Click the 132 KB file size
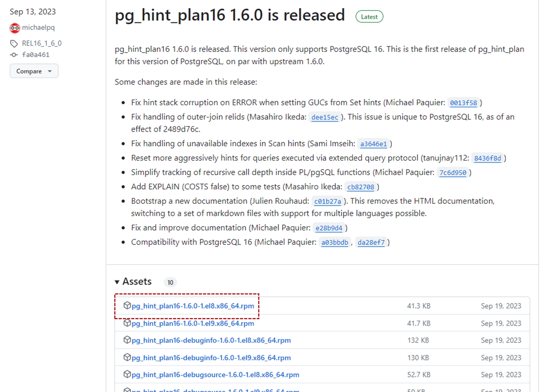 point(418,340)
